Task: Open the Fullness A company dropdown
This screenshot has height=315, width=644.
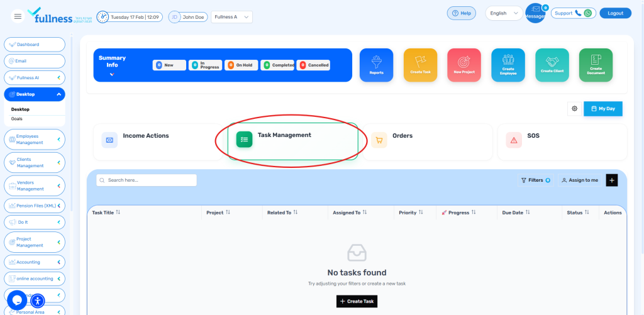Action: (231, 17)
